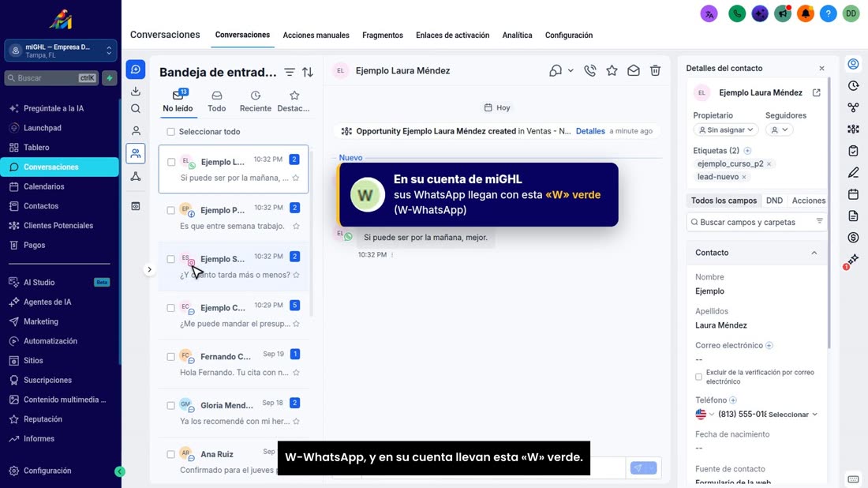Viewport: 868px width, 488px height.
Task: Close the Detalles del contacto panel
Action: 821,69
